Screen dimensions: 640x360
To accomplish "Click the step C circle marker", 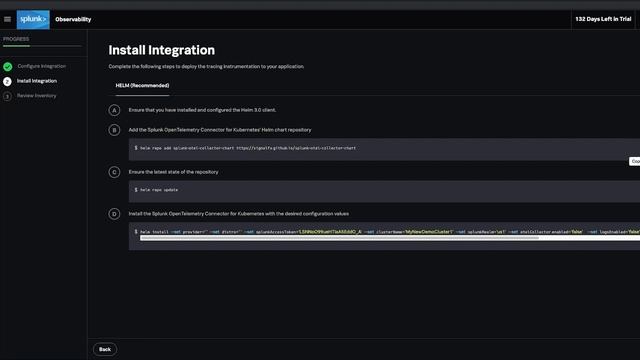I will click(x=114, y=172).
